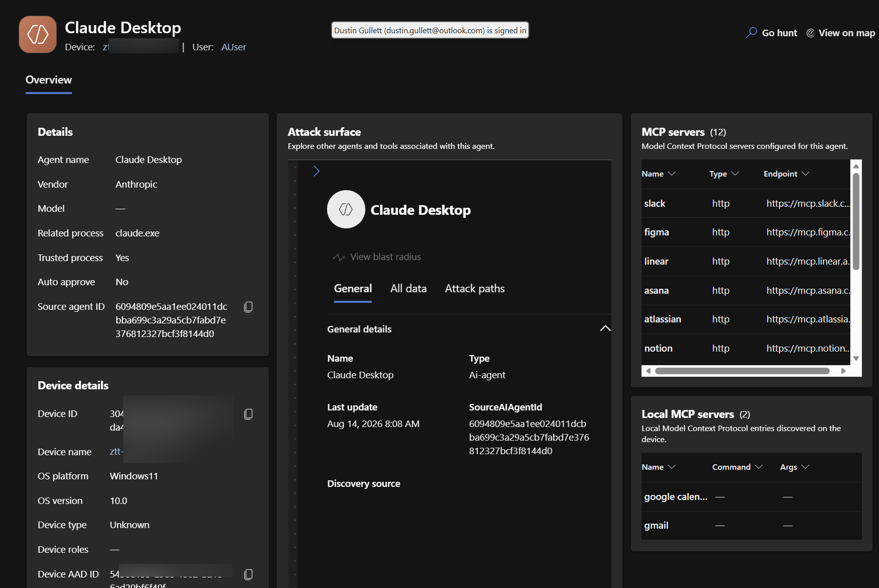Collapse the General details section
879x588 pixels.
pyautogui.click(x=605, y=328)
